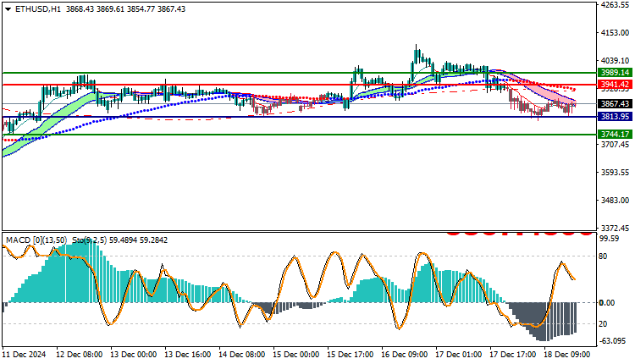
Task: Click the 4263.55 price scale value
Action: point(616,5)
